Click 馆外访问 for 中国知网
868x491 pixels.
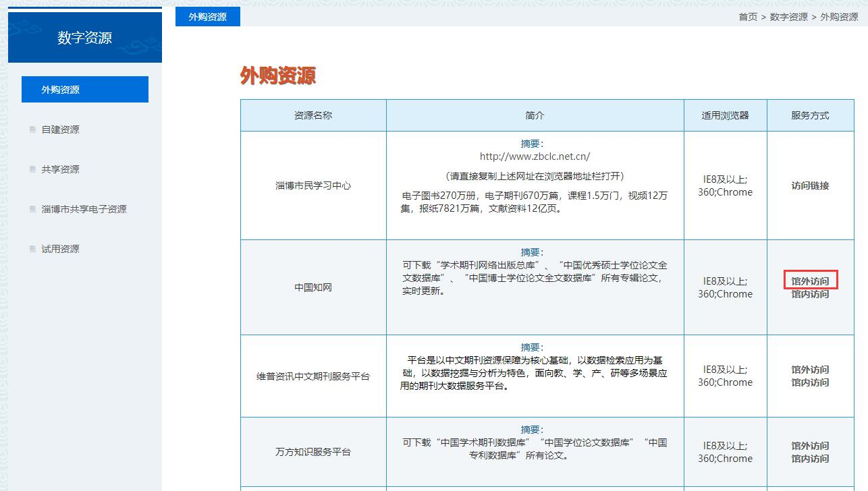(x=810, y=281)
